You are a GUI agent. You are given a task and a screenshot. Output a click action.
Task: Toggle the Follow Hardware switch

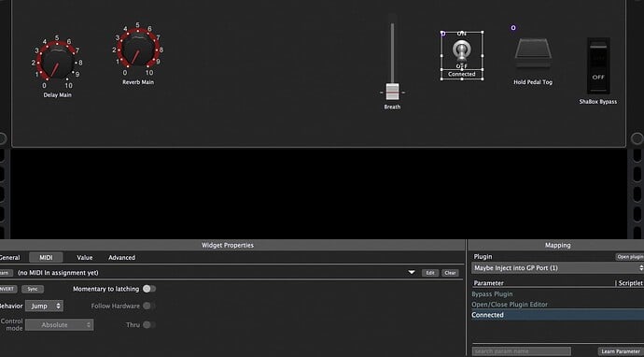(149, 306)
